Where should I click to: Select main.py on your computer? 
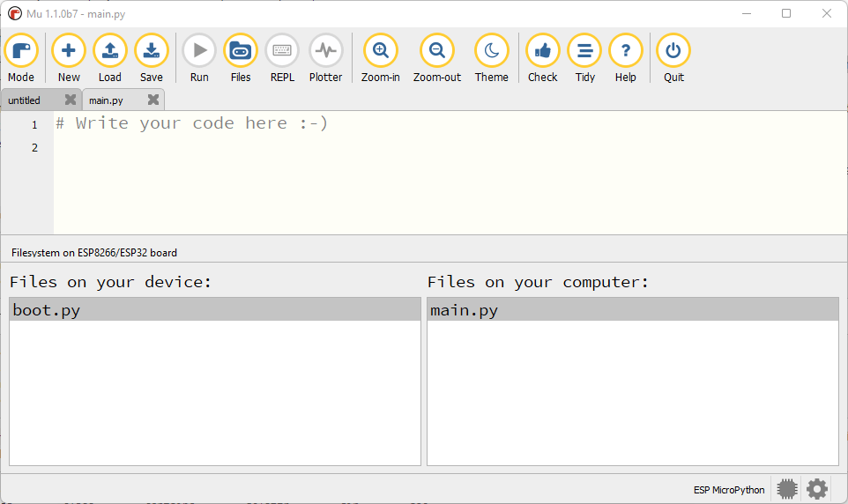pyautogui.click(x=632, y=310)
